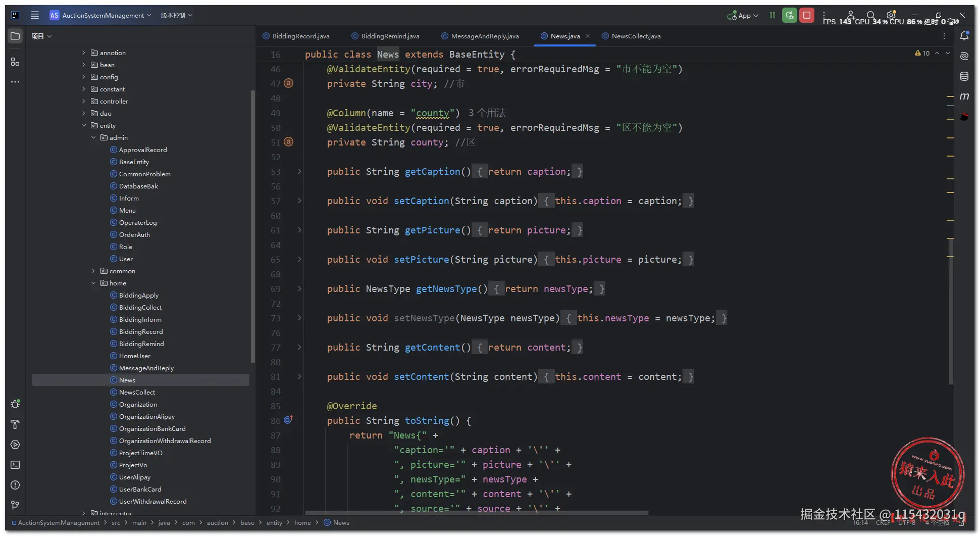Image resolution: width=980 pixels, height=536 pixels.
Task: Open the Database tool window icon
Action: (x=964, y=76)
